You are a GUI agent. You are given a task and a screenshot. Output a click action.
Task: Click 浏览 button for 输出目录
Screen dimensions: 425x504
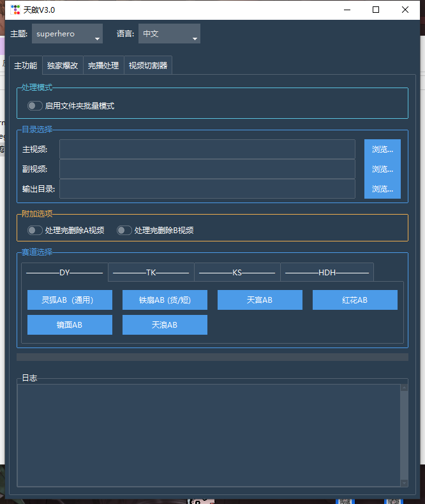click(382, 189)
